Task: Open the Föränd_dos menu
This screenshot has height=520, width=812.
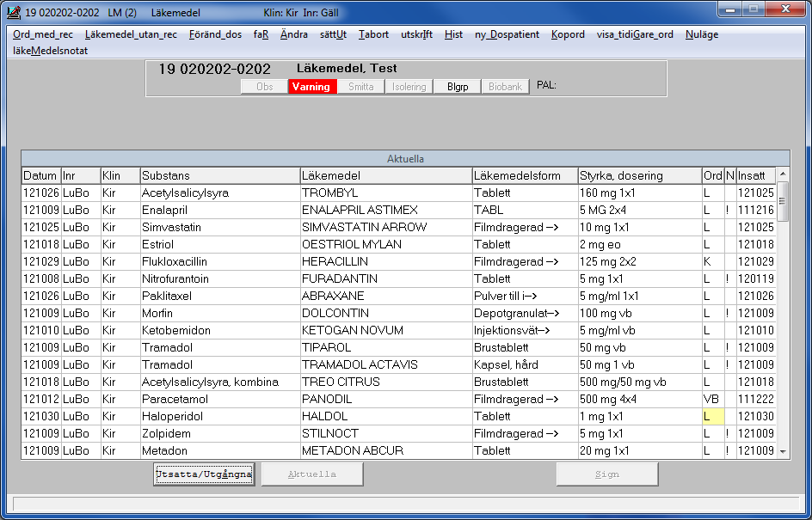Action: (x=215, y=34)
